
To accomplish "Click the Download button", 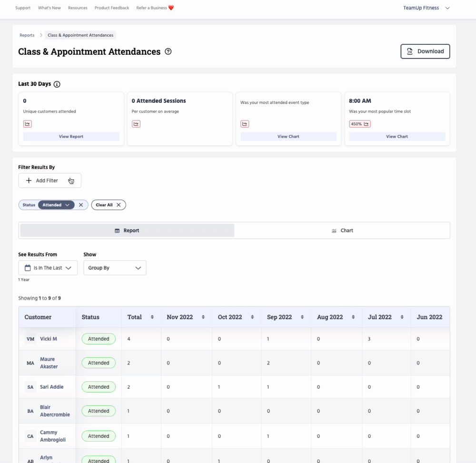I will point(425,51).
